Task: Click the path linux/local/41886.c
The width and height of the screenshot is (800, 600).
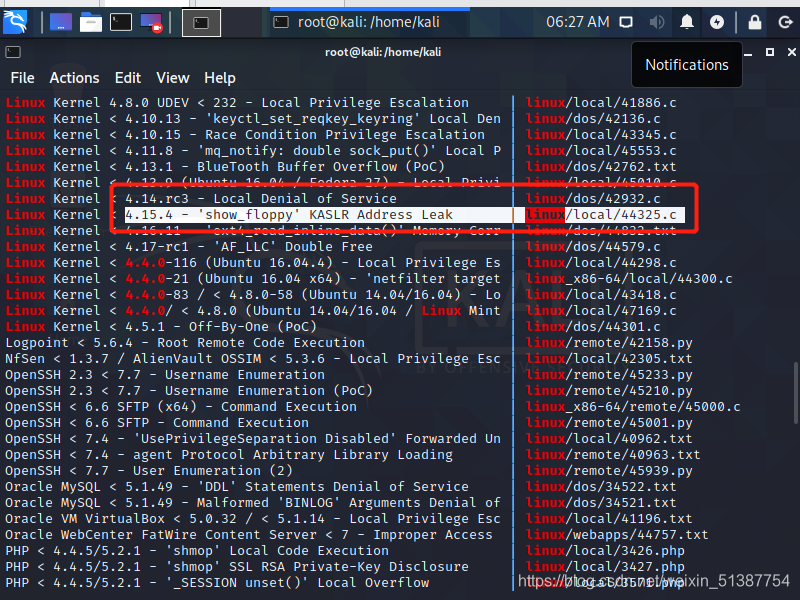Action: pyautogui.click(x=601, y=103)
